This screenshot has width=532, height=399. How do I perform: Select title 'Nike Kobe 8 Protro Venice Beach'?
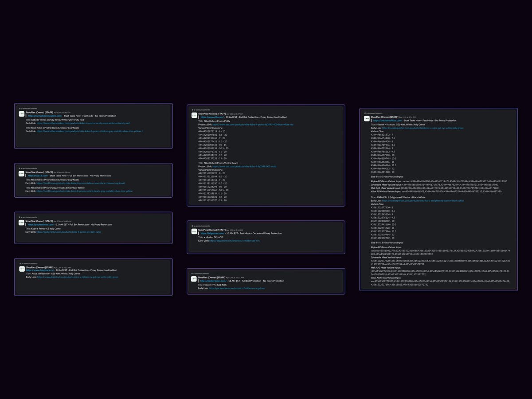[221, 163]
